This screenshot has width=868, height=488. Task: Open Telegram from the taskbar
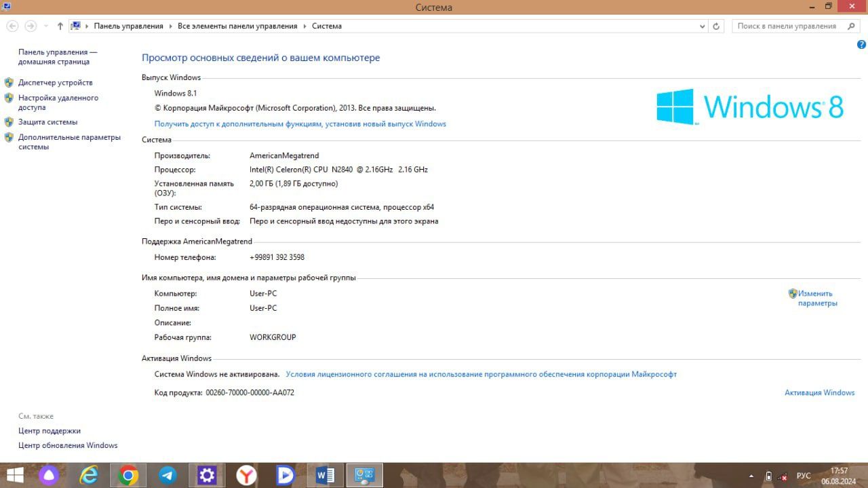pyautogui.click(x=167, y=475)
